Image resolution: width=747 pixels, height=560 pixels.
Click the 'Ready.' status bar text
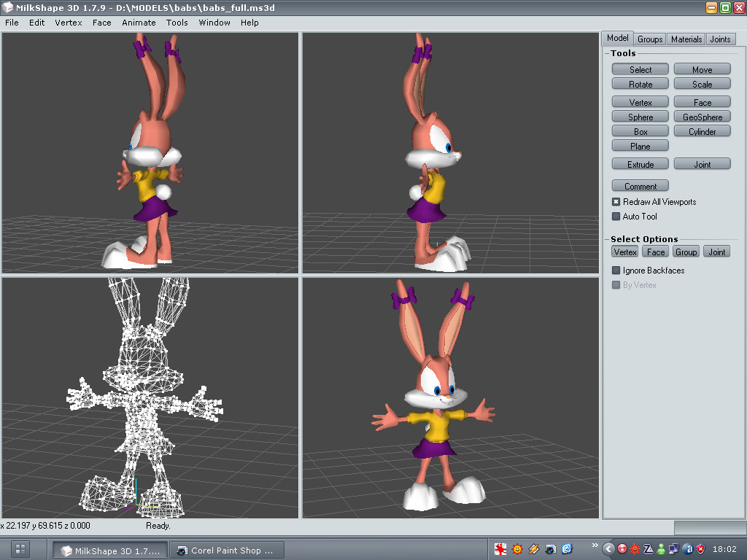158,526
